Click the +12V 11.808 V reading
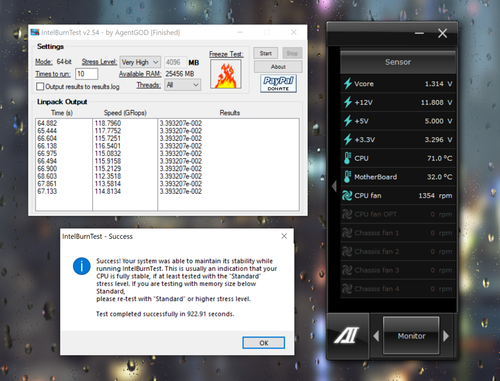Image resolution: width=500 pixels, height=381 pixels. pos(436,102)
